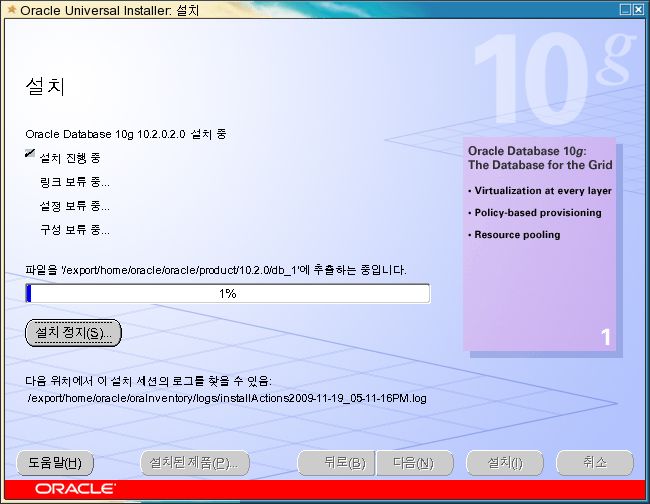Click the '다음 위치에서 이 설치 세션의 로그를 찾을 수 있음' text
650x504 pixels.
point(148,381)
